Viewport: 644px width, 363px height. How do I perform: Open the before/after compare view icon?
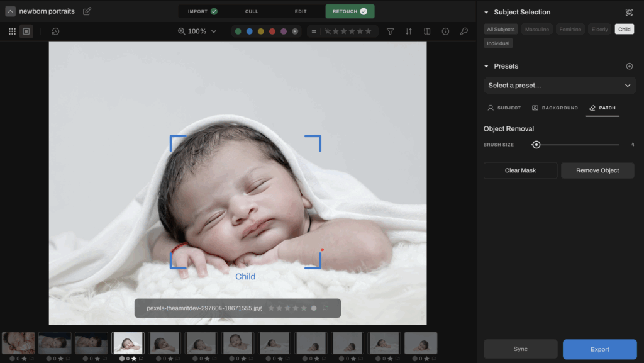(x=427, y=31)
